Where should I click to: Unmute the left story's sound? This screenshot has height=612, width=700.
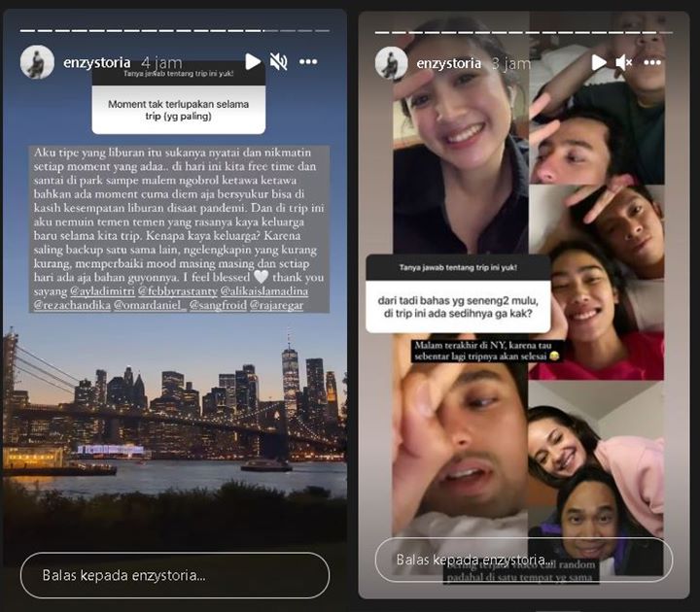coord(279,61)
